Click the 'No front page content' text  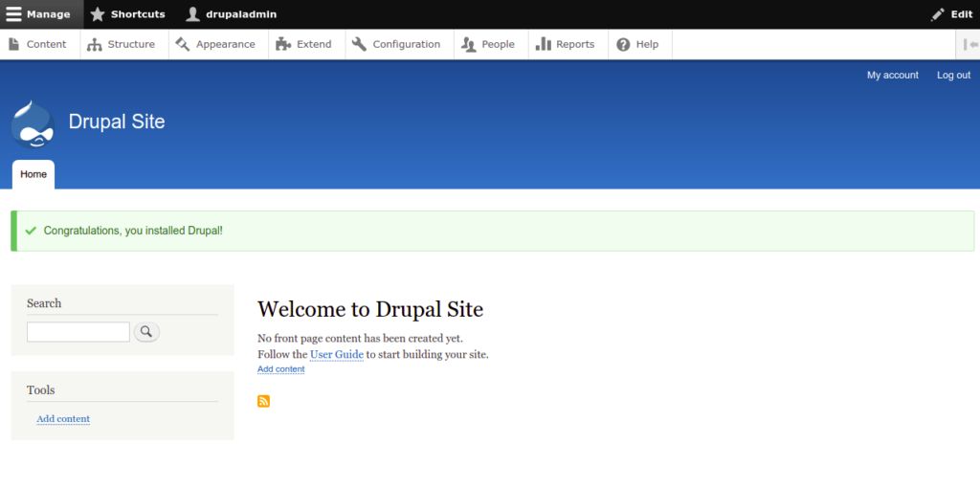(360, 338)
